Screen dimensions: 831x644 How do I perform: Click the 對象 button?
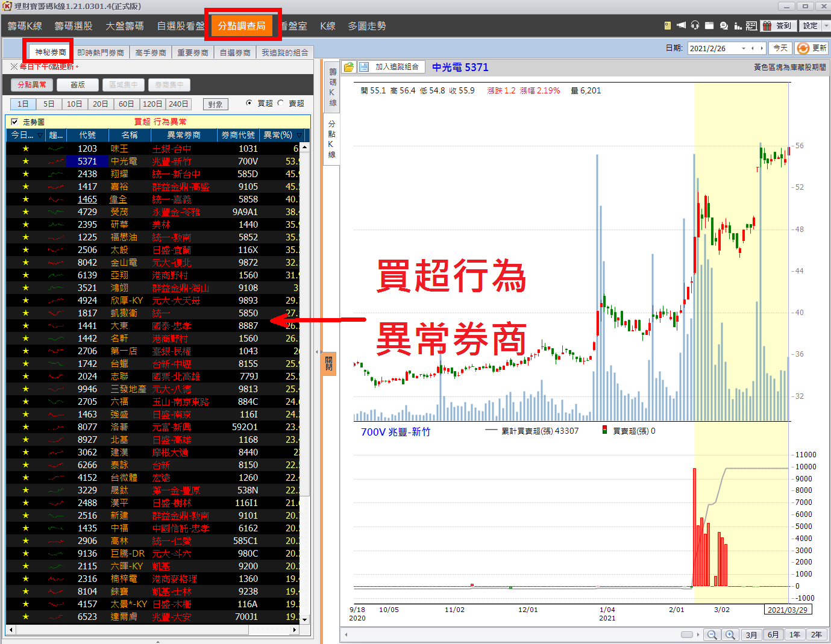tap(216, 104)
